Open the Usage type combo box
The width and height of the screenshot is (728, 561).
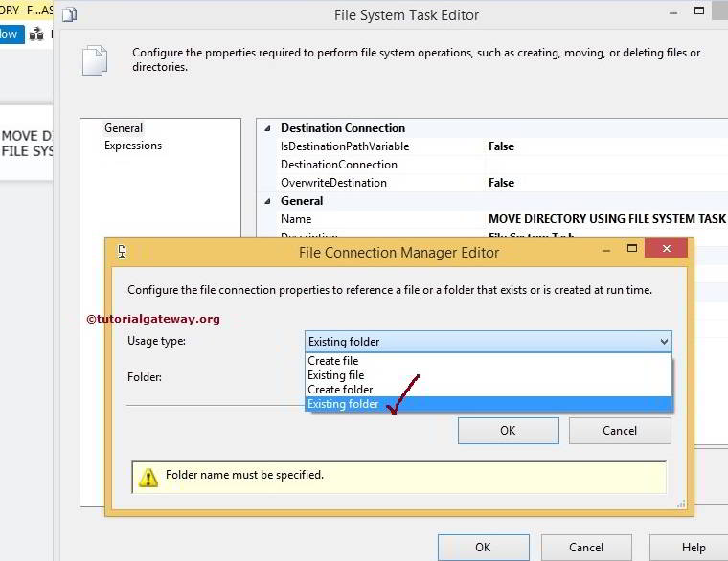click(488, 342)
